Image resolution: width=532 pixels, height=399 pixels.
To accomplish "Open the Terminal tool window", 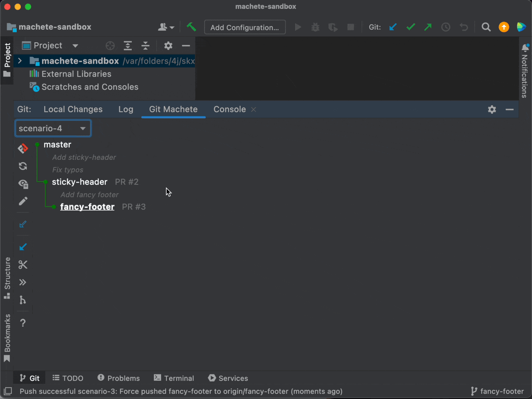I will pos(174,378).
